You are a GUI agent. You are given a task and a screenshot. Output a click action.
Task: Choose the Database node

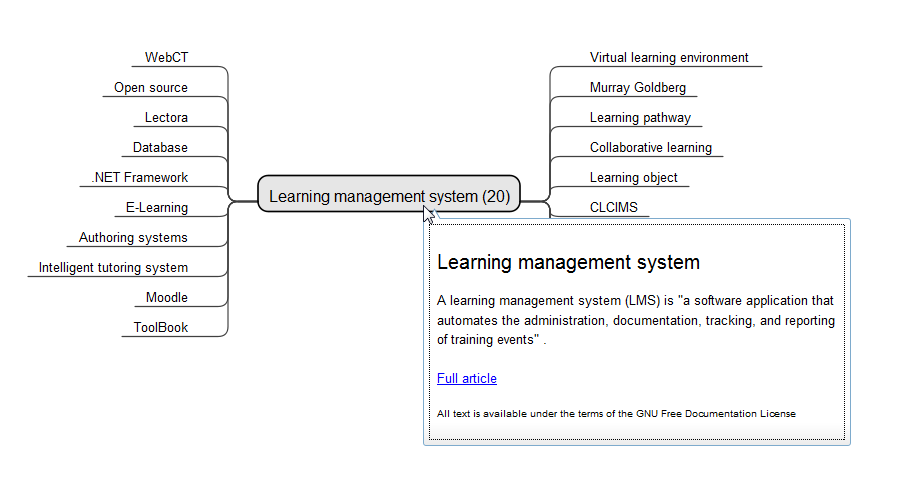(x=160, y=147)
